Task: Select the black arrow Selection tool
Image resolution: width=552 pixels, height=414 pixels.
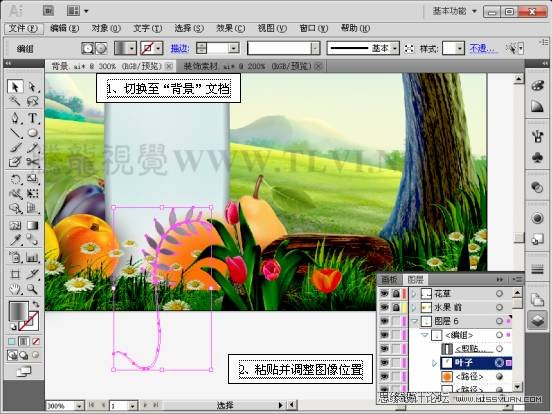Action: (x=15, y=86)
